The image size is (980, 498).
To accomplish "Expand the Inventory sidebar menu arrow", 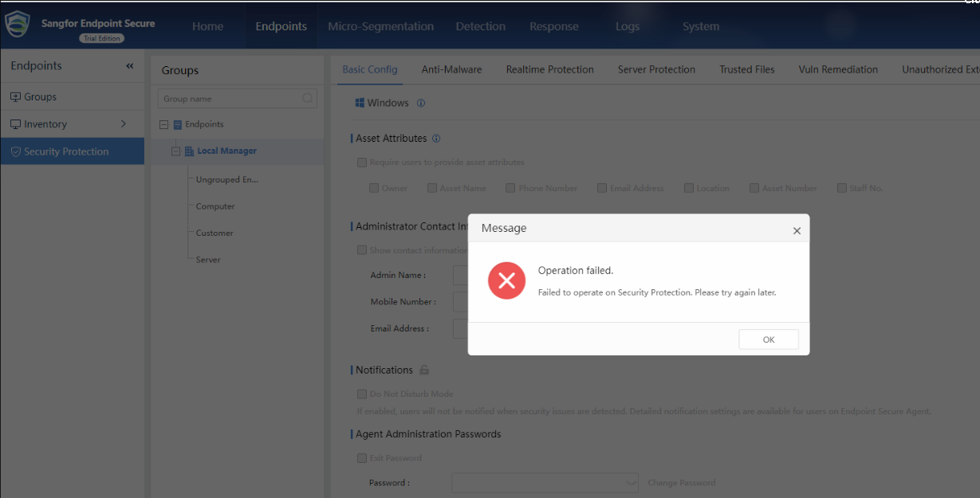I will [x=124, y=124].
